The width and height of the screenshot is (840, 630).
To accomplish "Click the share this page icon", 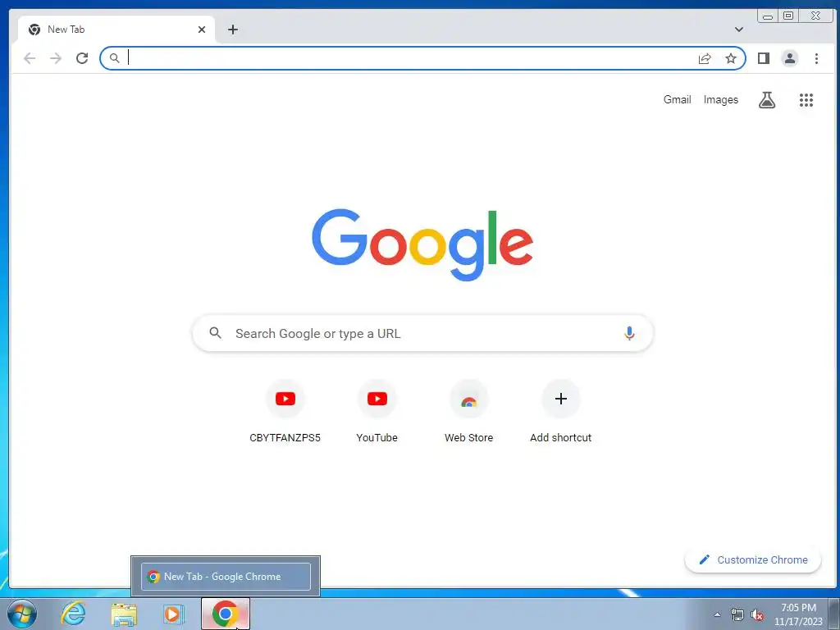I will (705, 58).
